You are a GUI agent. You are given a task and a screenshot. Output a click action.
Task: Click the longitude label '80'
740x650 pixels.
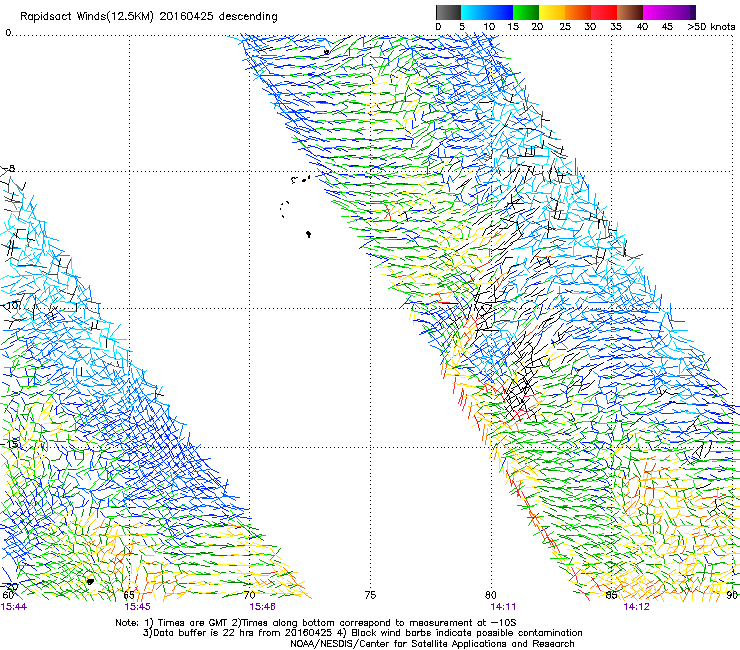[x=491, y=595]
